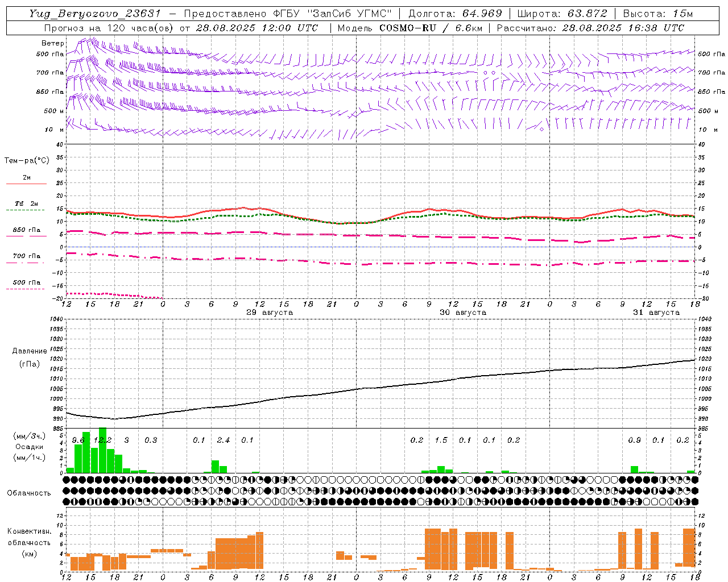Click the '29 августа' date label
Image resolution: width=728 pixels, height=582 pixels.
[x=270, y=313]
